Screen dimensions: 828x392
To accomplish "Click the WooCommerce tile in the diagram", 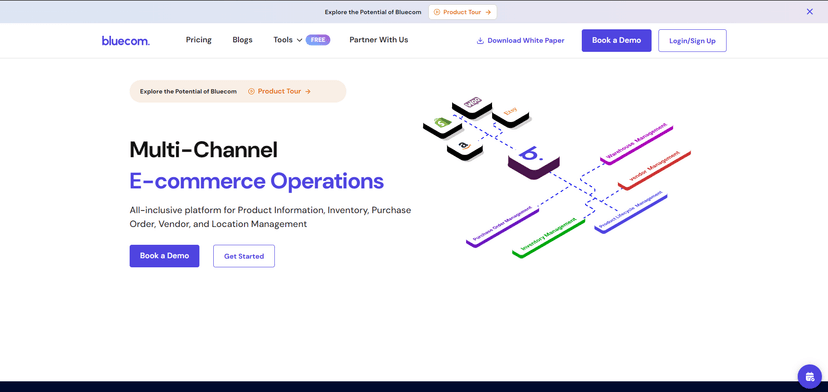I will point(472,106).
